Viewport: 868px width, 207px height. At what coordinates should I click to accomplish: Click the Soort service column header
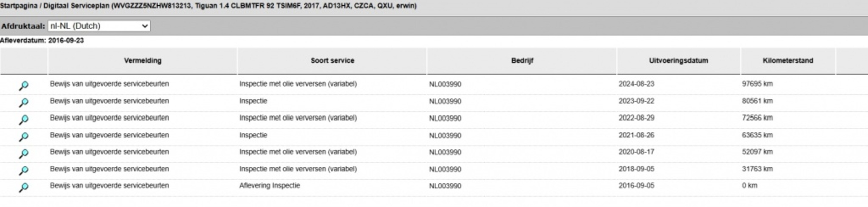(332, 61)
